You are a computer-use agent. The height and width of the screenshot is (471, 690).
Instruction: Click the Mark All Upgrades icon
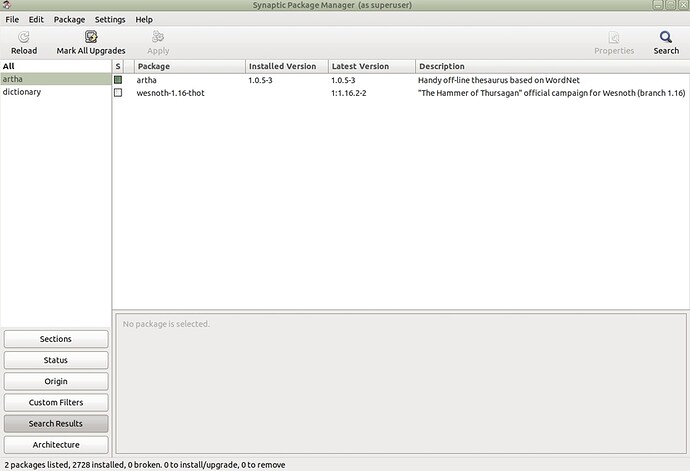pos(91,37)
